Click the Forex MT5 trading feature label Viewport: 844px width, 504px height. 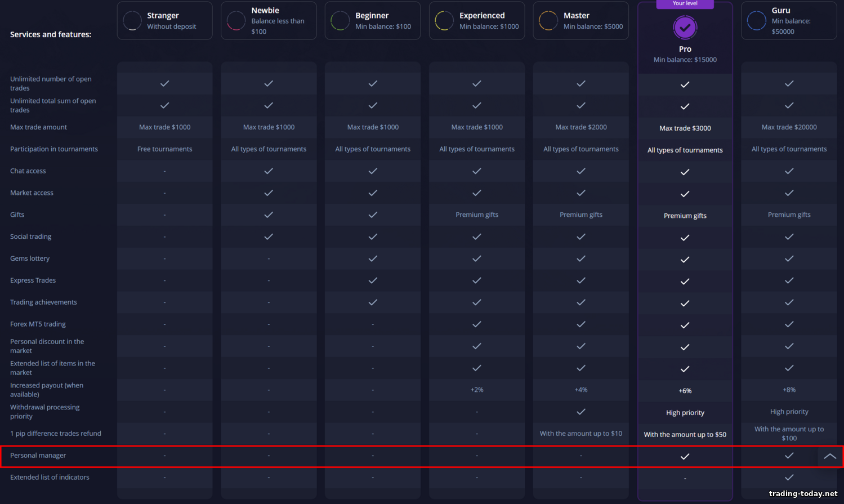pyautogui.click(x=38, y=324)
